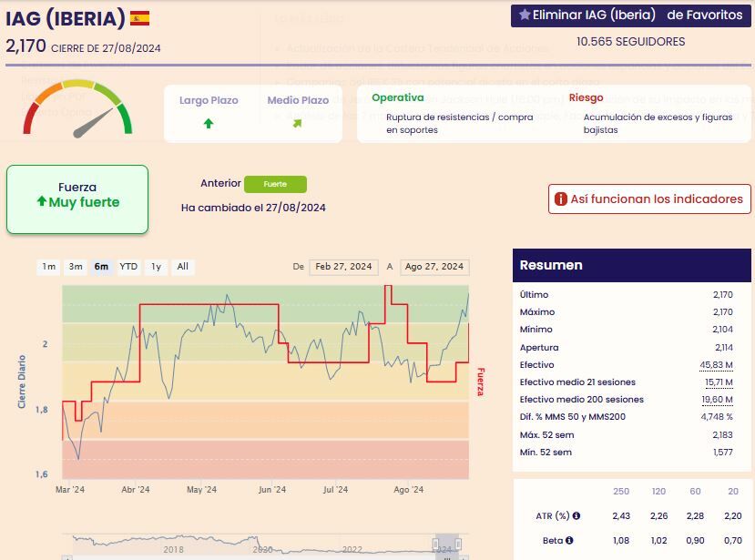The image size is (755, 560).
Task: Click the Fuerza axis label on chart
Action: [480, 382]
